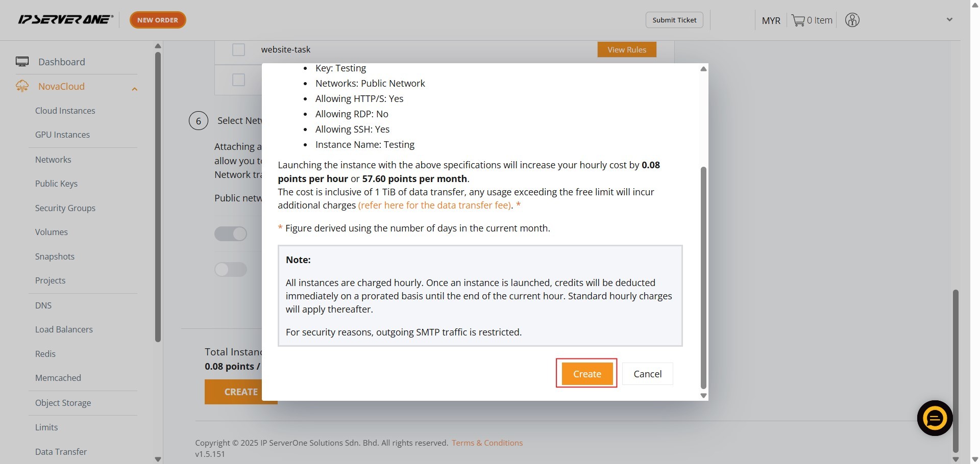Open the MYR currency selector
The image size is (980, 464).
point(771,20)
